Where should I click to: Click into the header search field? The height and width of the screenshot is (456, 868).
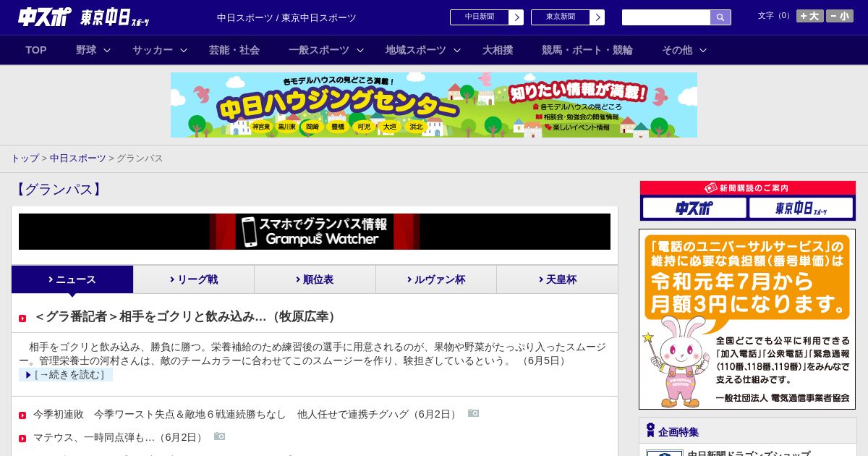click(x=666, y=17)
